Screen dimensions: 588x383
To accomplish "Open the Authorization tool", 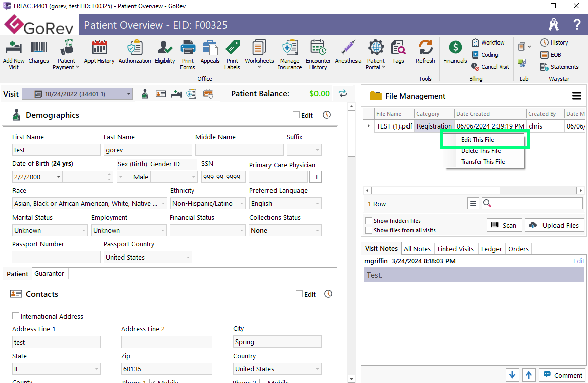I will click(134, 52).
